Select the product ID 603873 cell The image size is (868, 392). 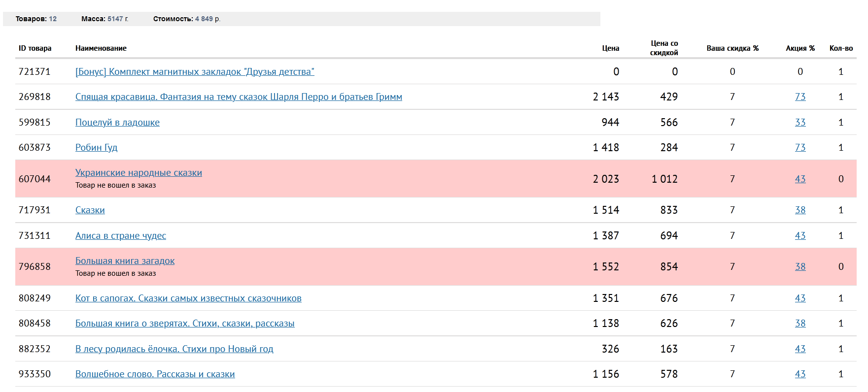coord(35,148)
